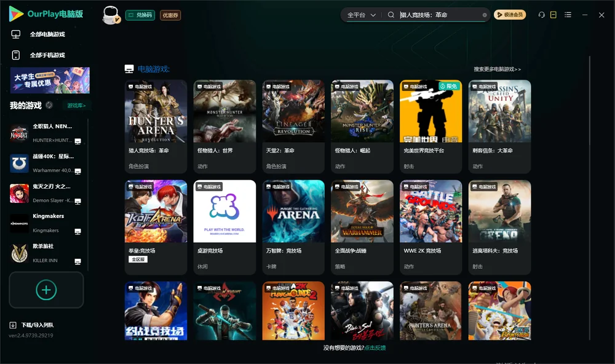Click the 极速会员 membership button

(509, 15)
